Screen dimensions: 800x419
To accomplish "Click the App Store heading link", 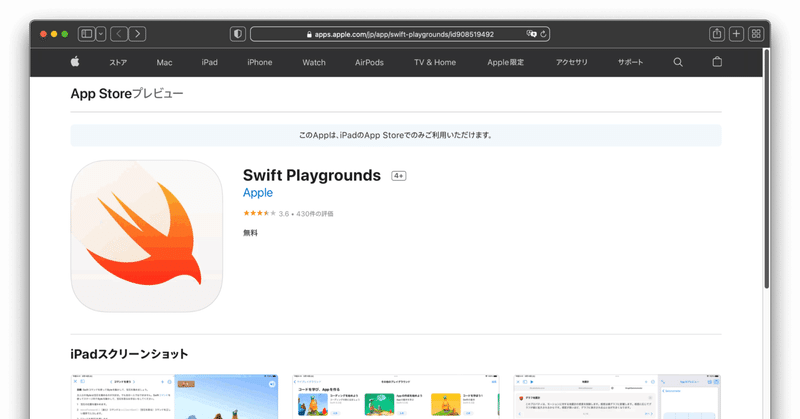I will tap(101, 94).
